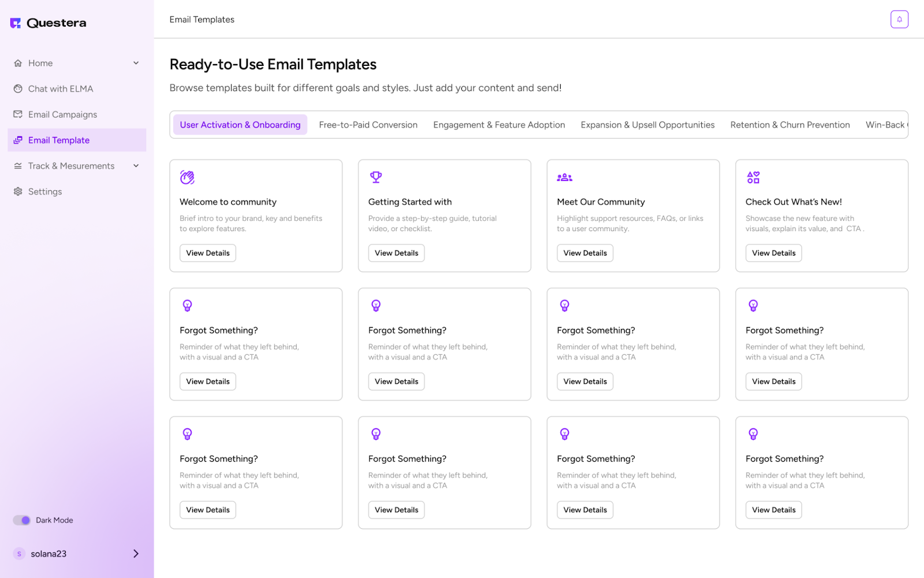The height and width of the screenshot is (578, 924).
Task: Switch to Free-to-Paid Conversion tab
Action: (x=368, y=125)
